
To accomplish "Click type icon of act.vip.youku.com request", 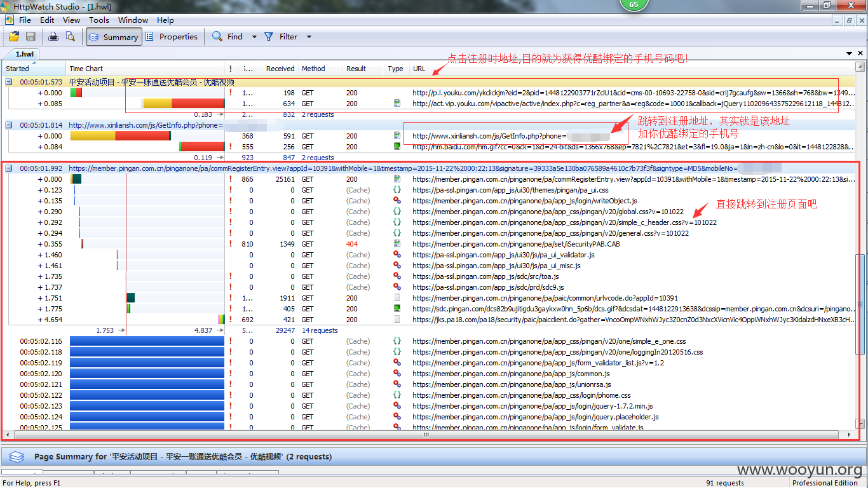I will click(x=397, y=104).
